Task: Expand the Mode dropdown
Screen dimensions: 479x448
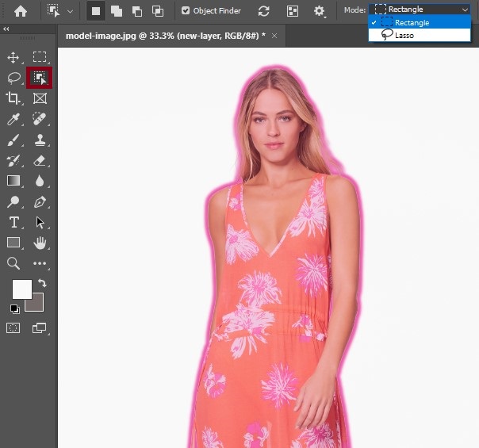Action: coord(420,10)
